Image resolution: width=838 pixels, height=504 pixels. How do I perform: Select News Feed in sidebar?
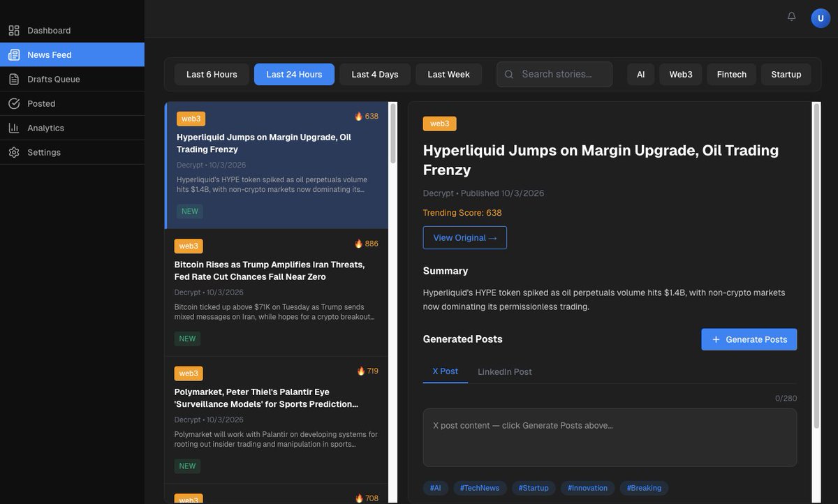(x=72, y=55)
